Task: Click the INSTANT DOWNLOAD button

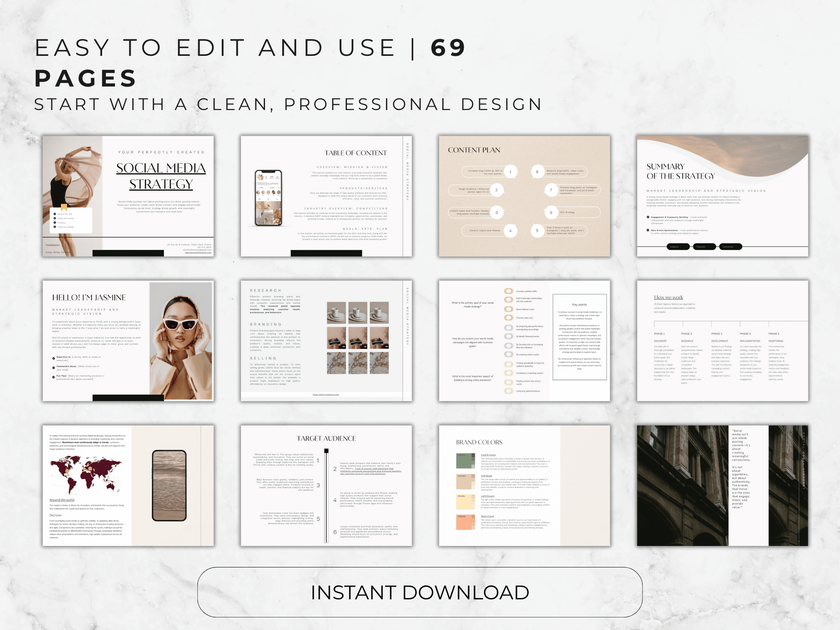Action: [420, 592]
